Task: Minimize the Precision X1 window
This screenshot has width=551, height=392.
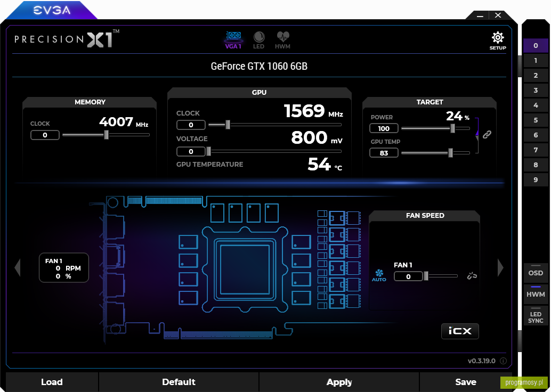Action: 480,15
